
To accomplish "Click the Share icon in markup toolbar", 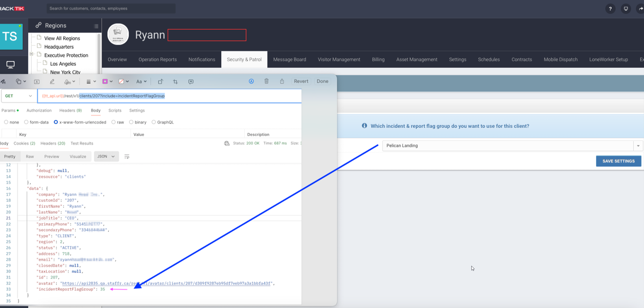I will click(x=282, y=81).
